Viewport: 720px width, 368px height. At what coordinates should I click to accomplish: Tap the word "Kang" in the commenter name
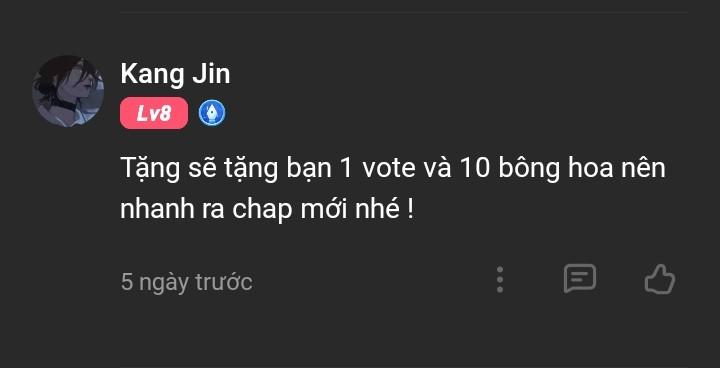[x=152, y=75]
